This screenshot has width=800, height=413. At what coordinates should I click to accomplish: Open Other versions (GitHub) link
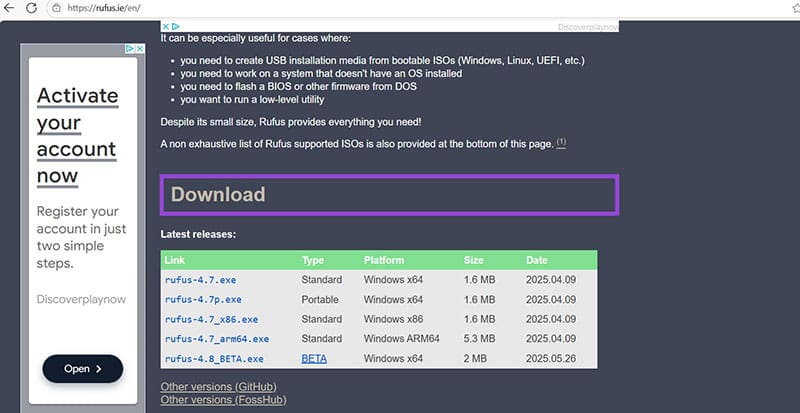click(x=218, y=386)
